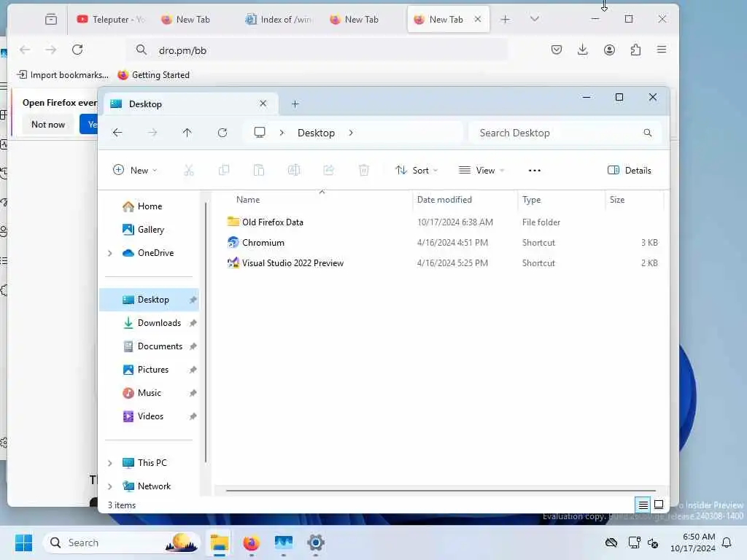The image size is (747, 560).
Task: Go forward in File Explorer
Action: [x=152, y=133]
